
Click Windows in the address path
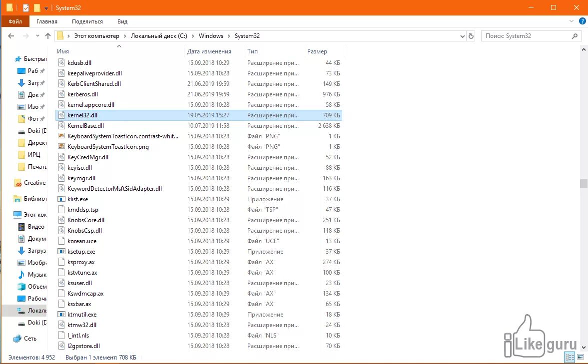click(x=211, y=36)
